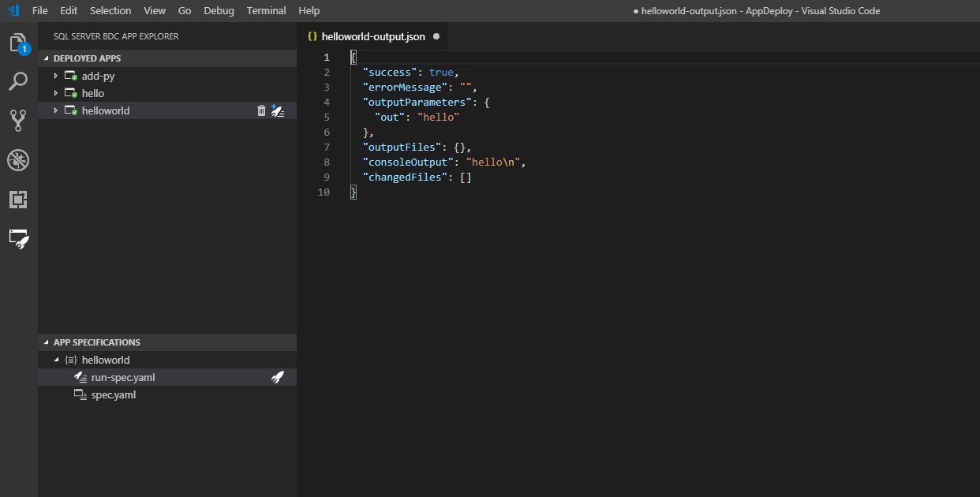Open the Debug view in the activity bar
Image resolution: width=980 pixels, height=497 pixels.
[19, 160]
